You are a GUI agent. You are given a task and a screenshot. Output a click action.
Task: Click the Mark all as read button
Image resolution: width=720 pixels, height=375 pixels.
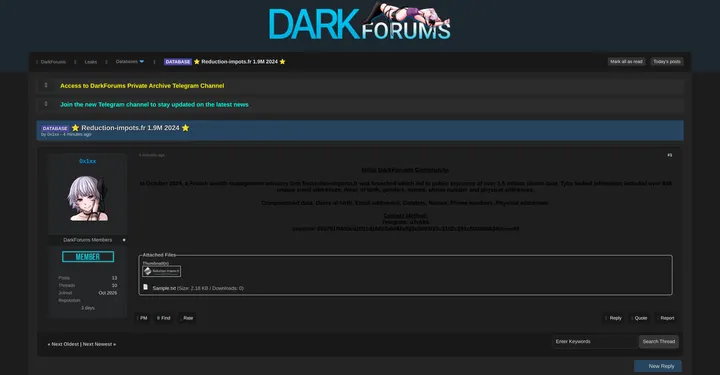coord(626,62)
